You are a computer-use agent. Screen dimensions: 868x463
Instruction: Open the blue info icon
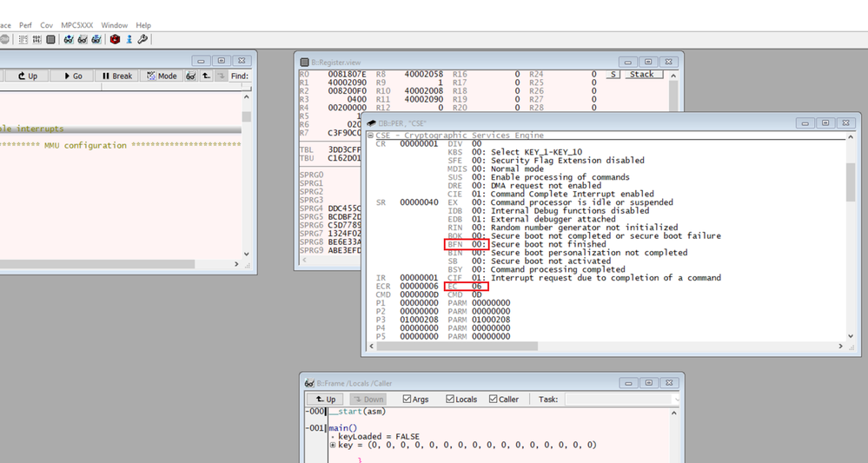pos(129,39)
